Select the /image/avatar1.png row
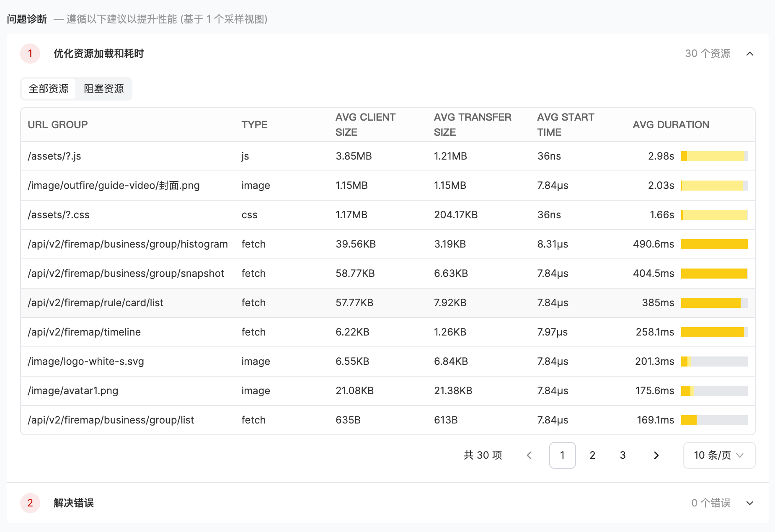 [388, 391]
